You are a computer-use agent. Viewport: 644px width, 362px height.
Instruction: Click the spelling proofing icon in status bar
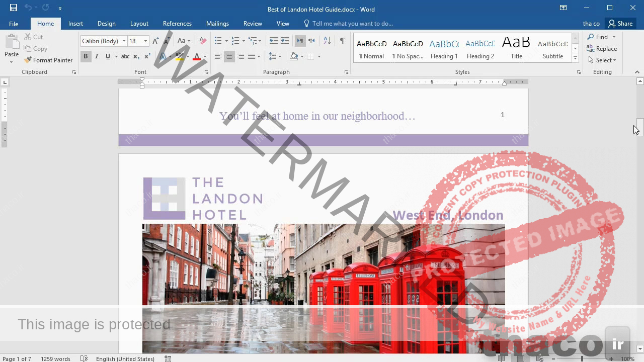pos(84,358)
